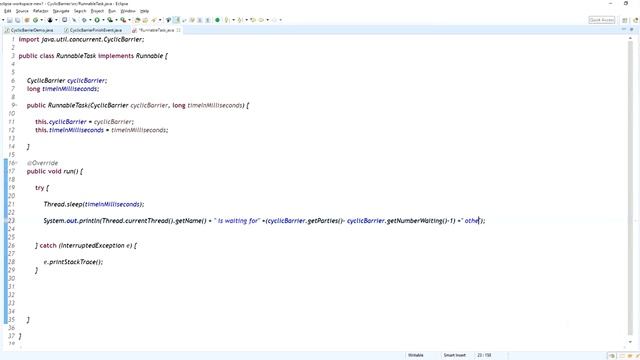
Task: Click the Open Perspective icon
Action: click(624, 20)
